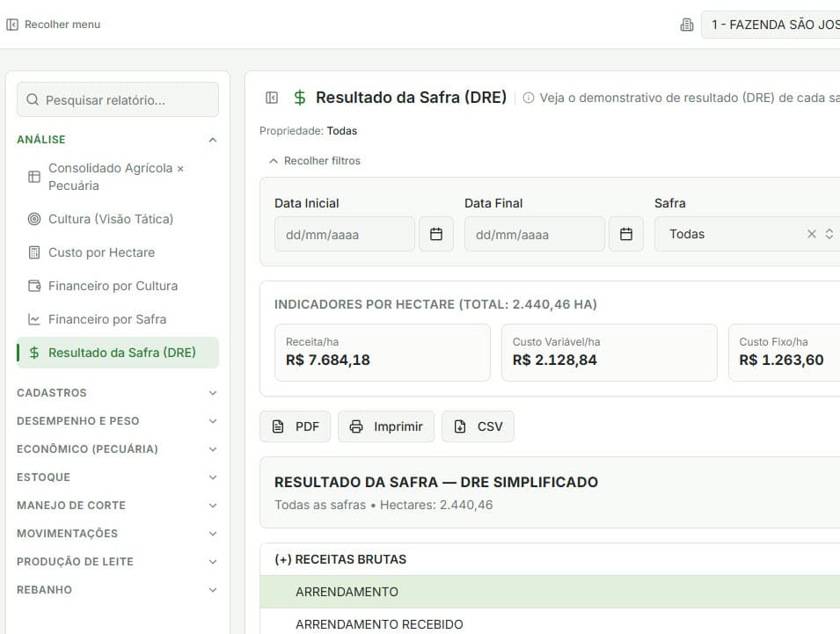Click the Data Inicial date field
The height and width of the screenshot is (634, 840).
click(x=345, y=234)
